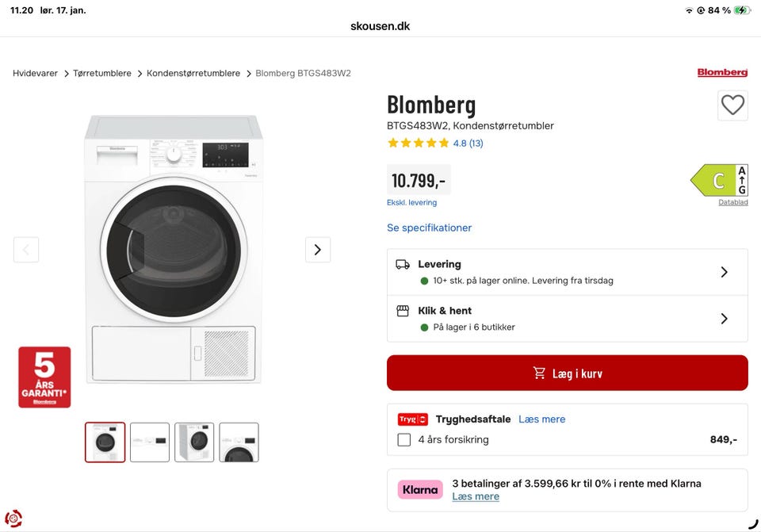Show next product image with right arrow

[x=318, y=250]
